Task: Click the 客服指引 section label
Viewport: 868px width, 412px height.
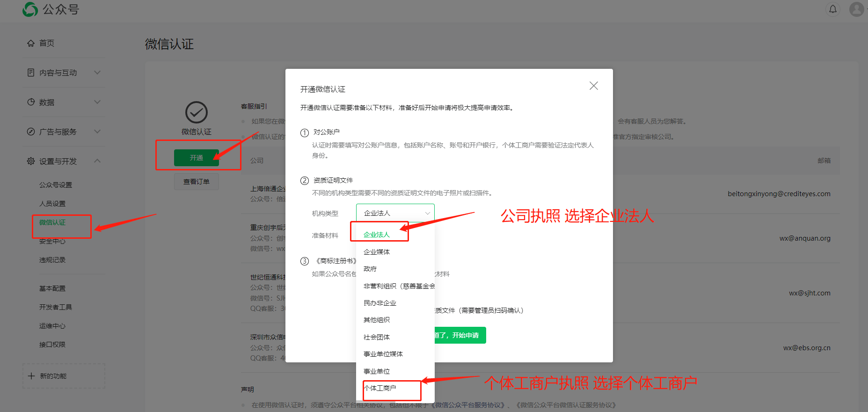Action: coord(254,106)
